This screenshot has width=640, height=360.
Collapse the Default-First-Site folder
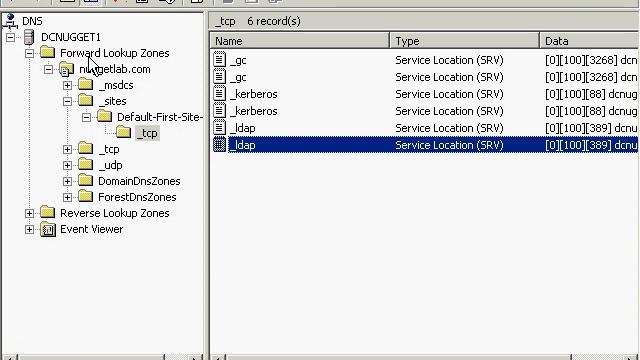(x=86, y=118)
